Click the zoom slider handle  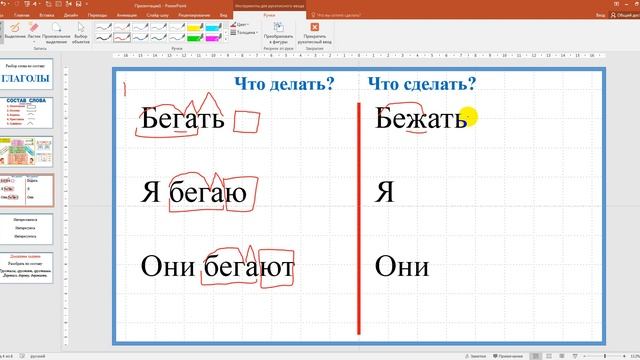605,356
